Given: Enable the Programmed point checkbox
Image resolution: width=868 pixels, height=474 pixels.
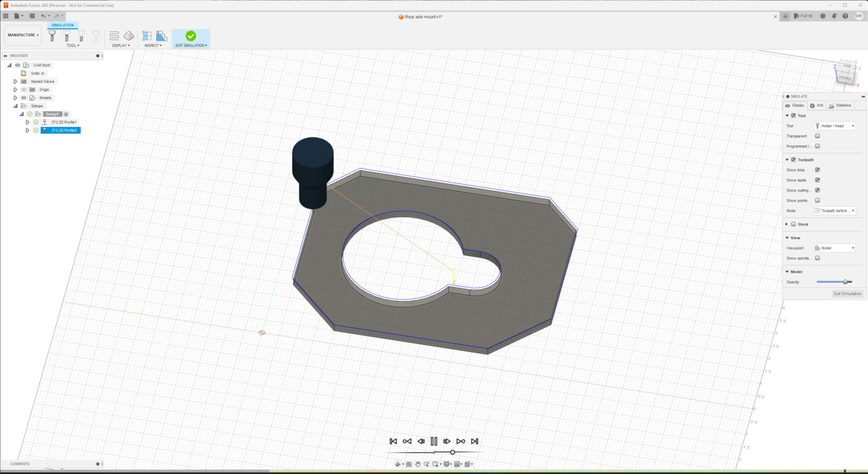Looking at the screenshot, I should pyautogui.click(x=817, y=146).
